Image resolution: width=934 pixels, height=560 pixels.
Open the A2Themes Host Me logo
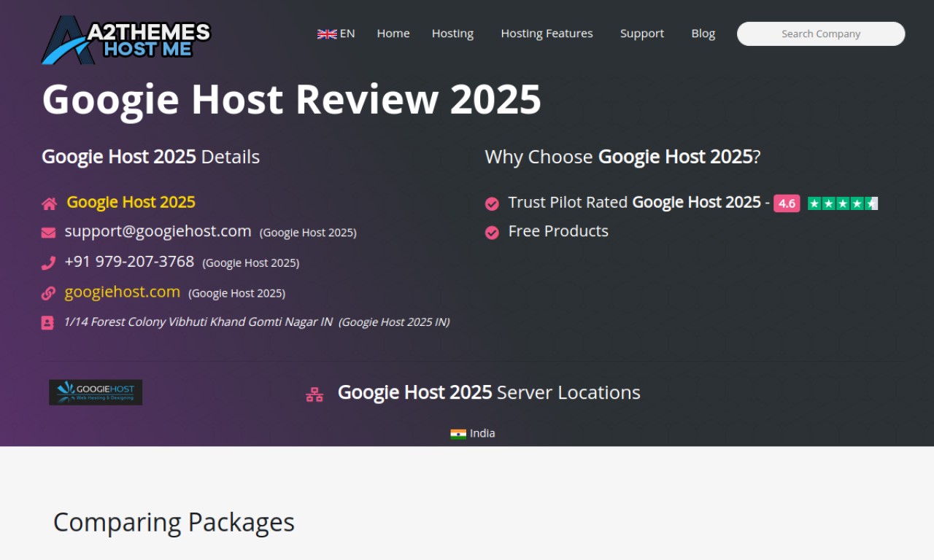[126, 40]
